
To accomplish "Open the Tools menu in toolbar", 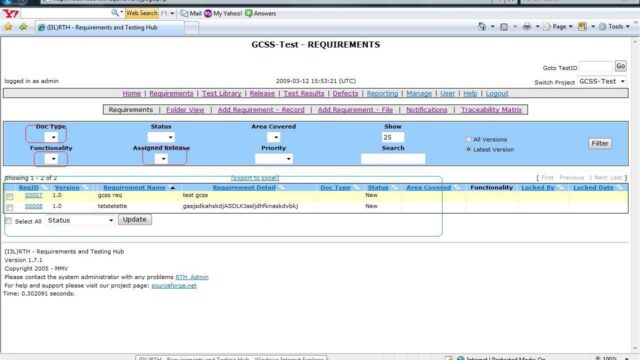I will point(614,27).
